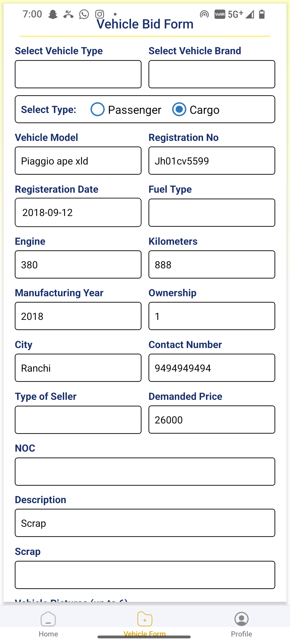Click the Vehicle Model field
290x644 pixels.
click(x=78, y=161)
